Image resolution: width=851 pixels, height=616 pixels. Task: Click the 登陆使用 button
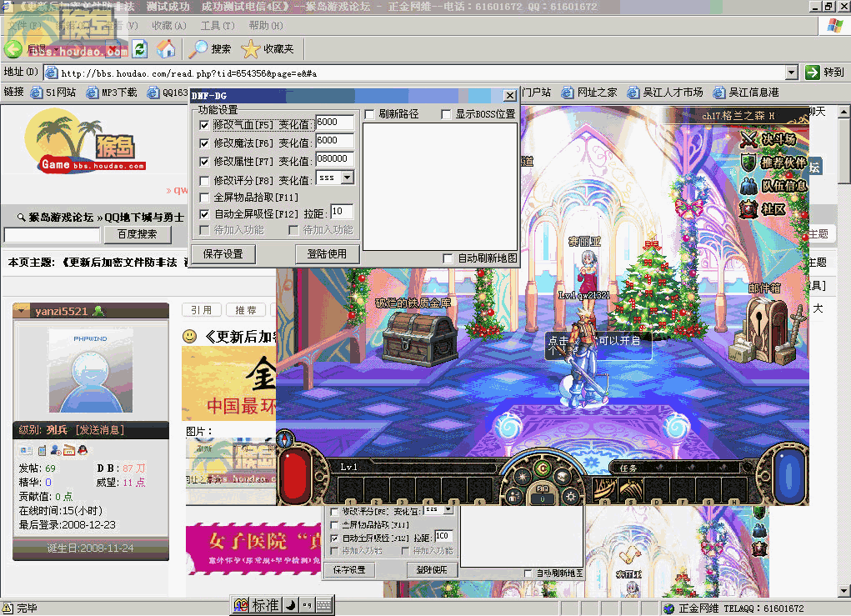[327, 254]
